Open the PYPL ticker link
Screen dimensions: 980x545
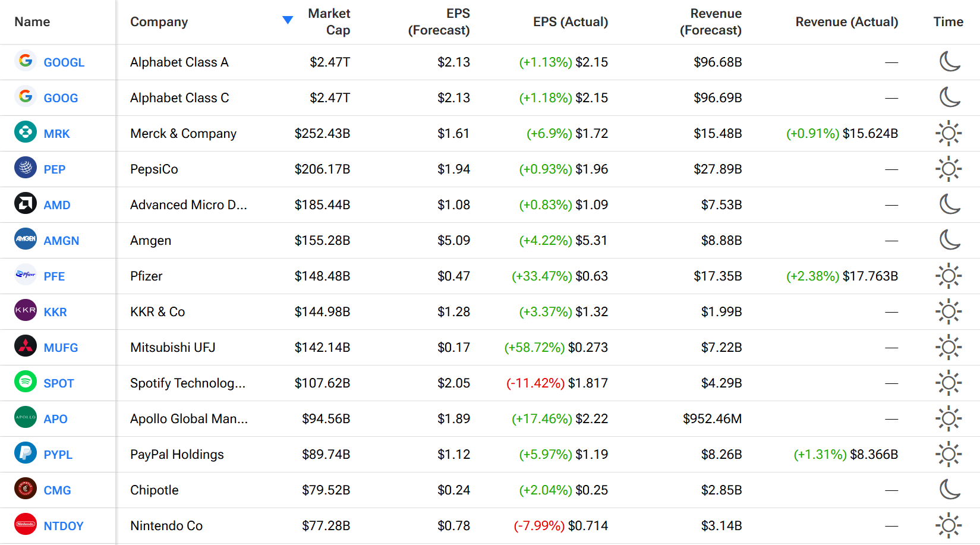point(58,455)
